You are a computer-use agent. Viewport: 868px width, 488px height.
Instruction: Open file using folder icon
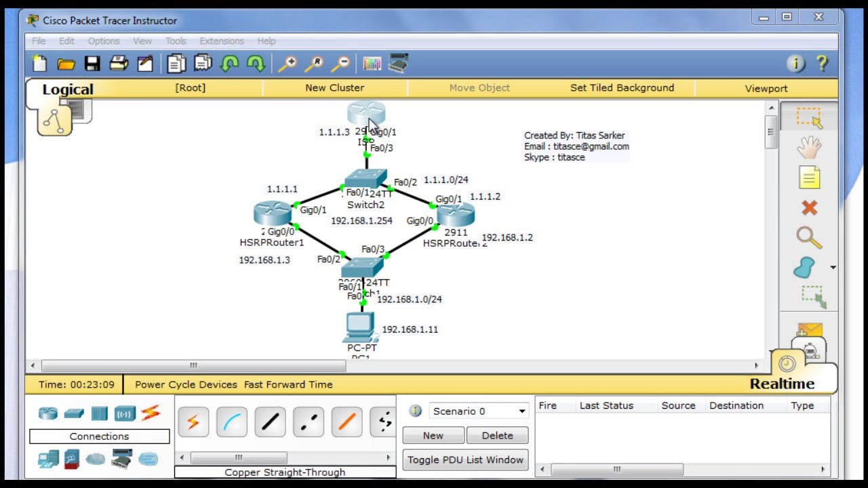(x=66, y=64)
